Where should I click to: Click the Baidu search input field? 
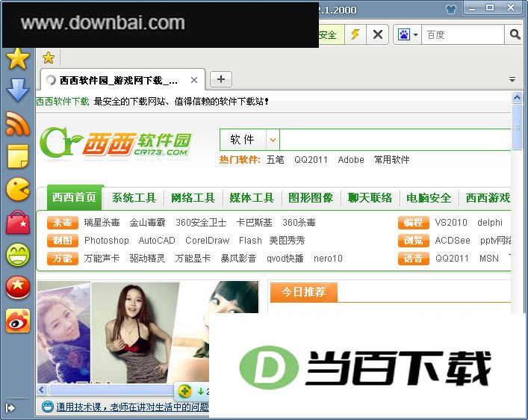tap(463, 34)
